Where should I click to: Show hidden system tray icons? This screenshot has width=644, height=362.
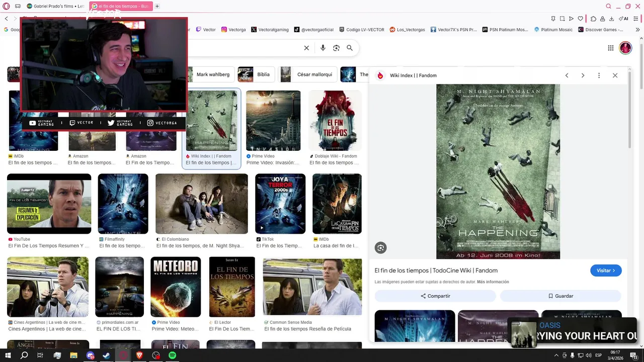point(557,355)
